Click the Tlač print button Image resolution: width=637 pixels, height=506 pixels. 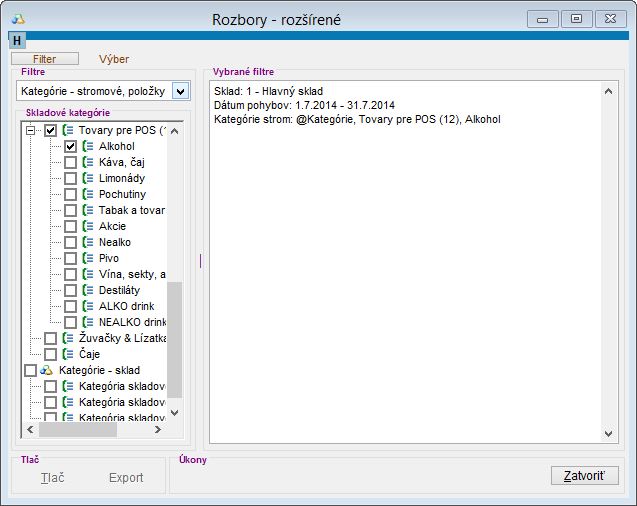coord(52,477)
